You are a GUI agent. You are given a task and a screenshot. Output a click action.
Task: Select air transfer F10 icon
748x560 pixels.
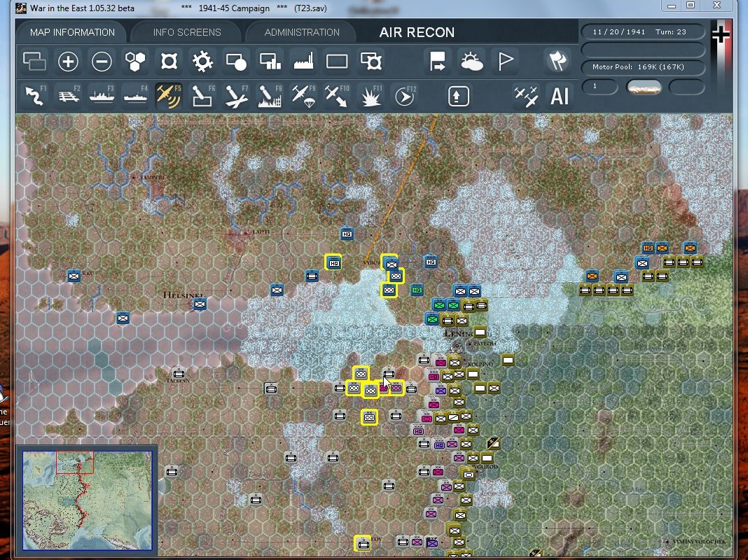337,96
